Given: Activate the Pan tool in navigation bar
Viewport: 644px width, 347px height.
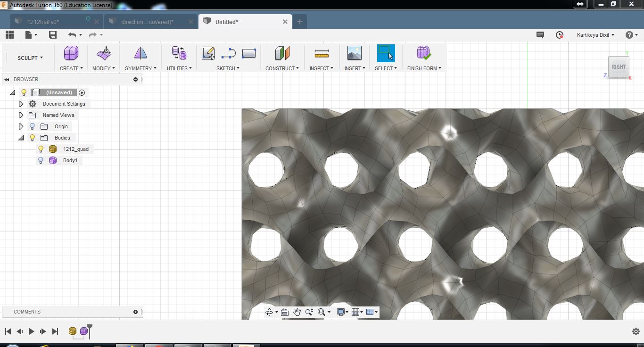Looking at the screenshot, I should point(297,312).
